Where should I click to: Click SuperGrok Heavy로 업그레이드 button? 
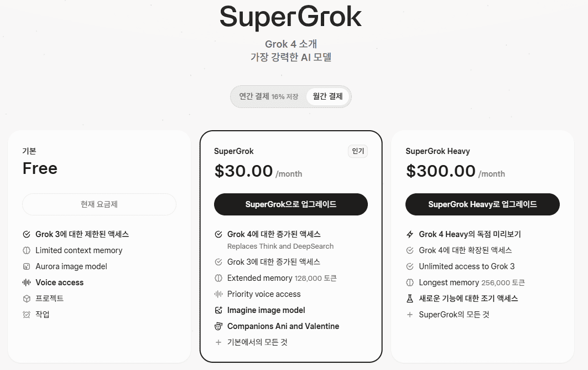482,204
